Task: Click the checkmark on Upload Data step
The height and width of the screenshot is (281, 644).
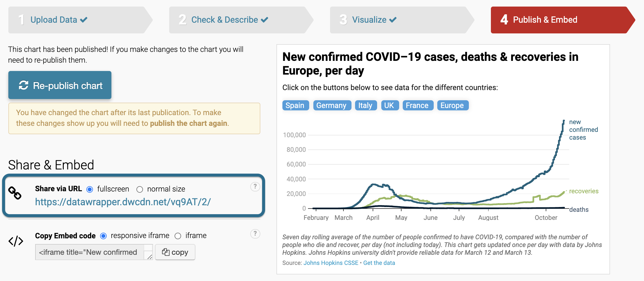Action: coord(83,19)
